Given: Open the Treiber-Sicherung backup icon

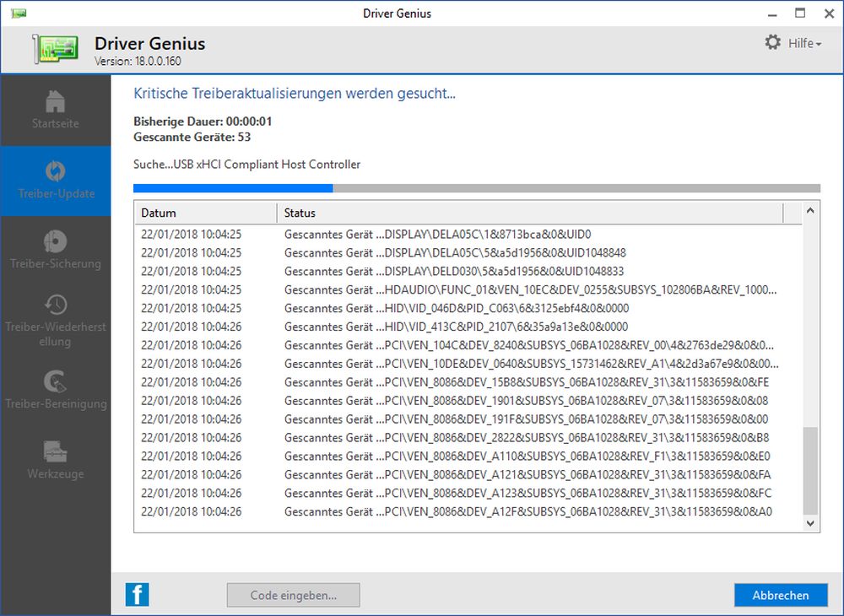Looking at the screenshot, I should 55,241.
